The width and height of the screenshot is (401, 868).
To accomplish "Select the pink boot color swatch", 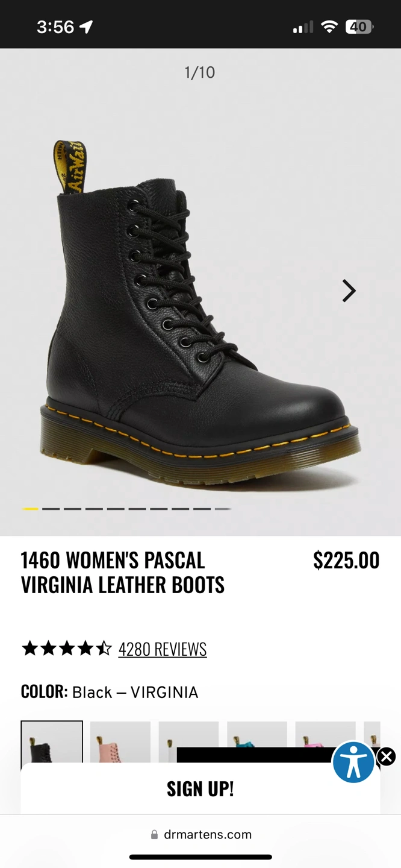I will coord(120,742).
